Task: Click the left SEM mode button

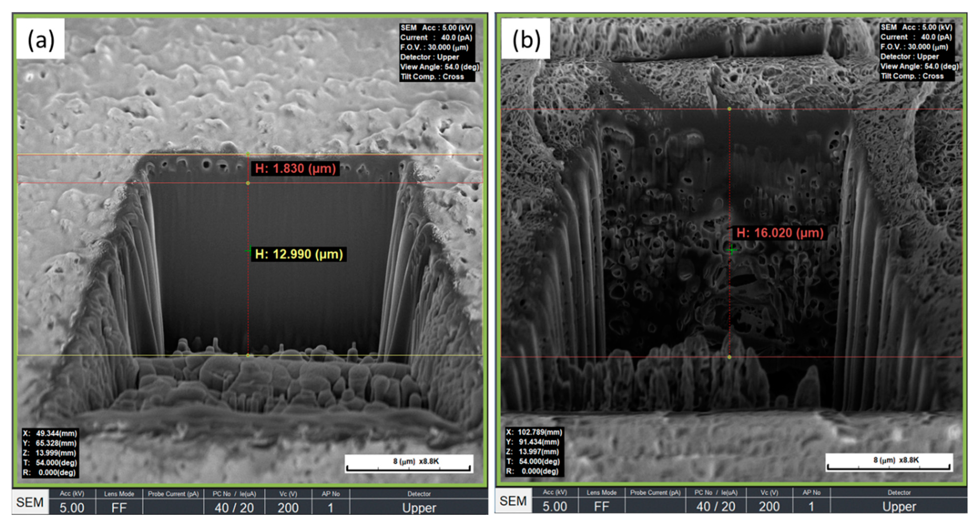Action: click(30, 502)
